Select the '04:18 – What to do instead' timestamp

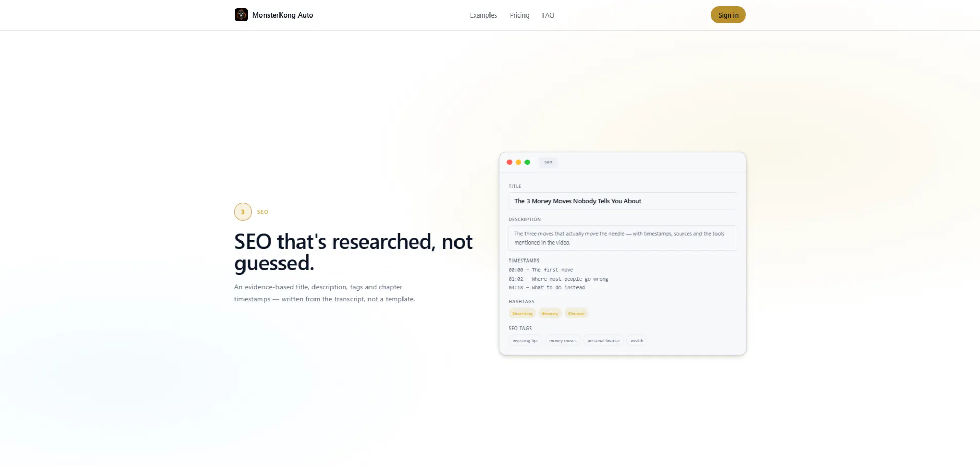tap(547, 288)
